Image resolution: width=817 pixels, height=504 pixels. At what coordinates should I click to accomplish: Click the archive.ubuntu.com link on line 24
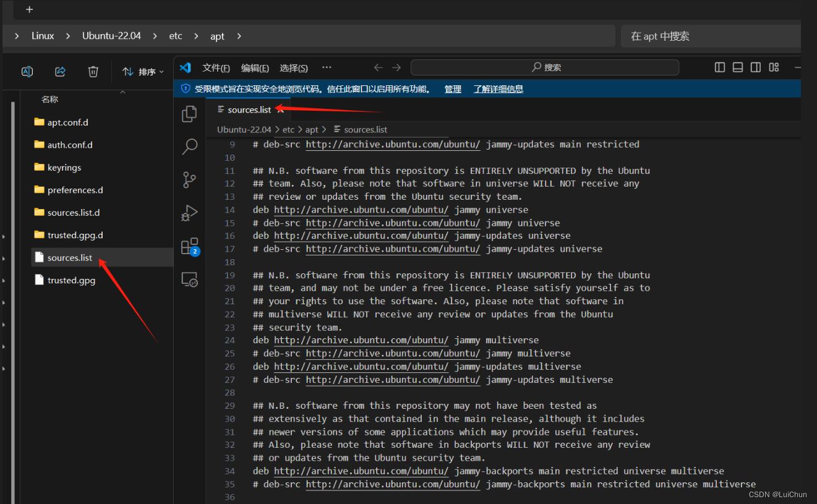pyautogui.click(x=361, y=340)
